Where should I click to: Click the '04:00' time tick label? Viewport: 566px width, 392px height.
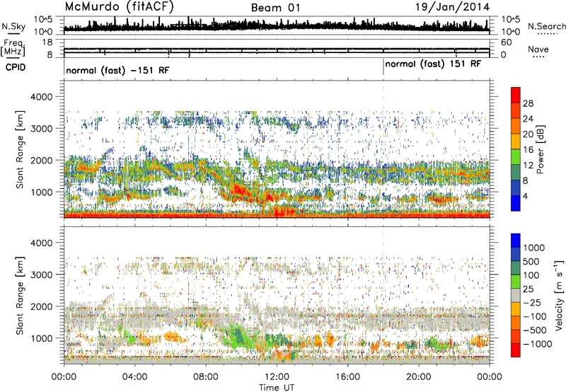click(134, 377)
